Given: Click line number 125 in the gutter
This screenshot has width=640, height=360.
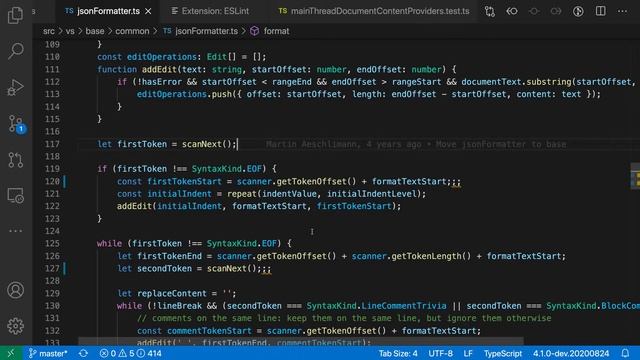Looking at the screenshot, I should pyautogui.click(x=52, y=244).
